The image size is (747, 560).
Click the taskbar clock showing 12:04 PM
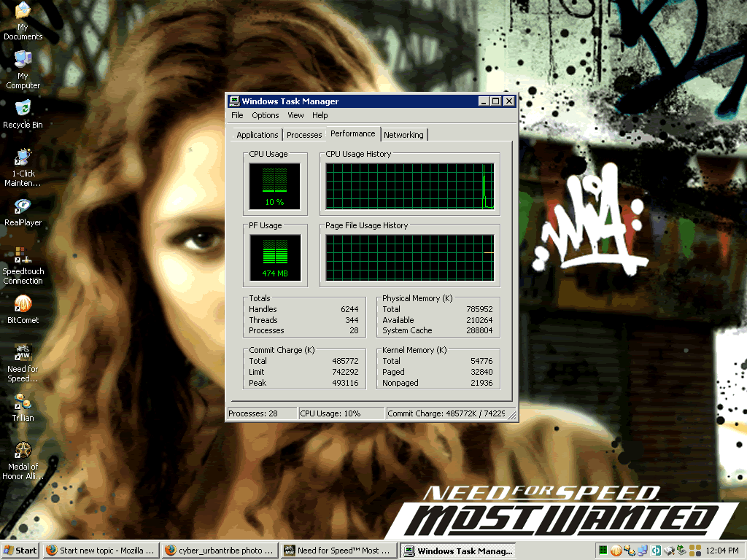point(722,551)
